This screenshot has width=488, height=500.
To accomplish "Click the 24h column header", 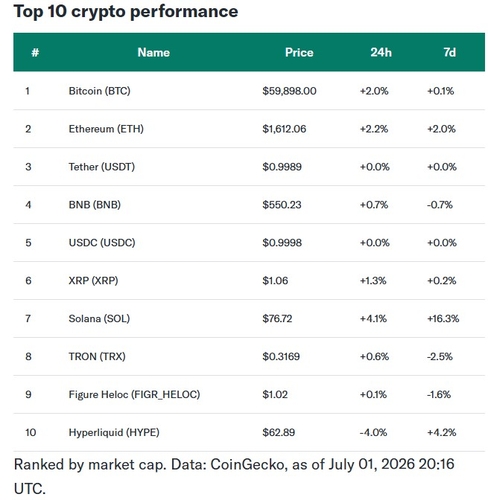I will (381, 52).
